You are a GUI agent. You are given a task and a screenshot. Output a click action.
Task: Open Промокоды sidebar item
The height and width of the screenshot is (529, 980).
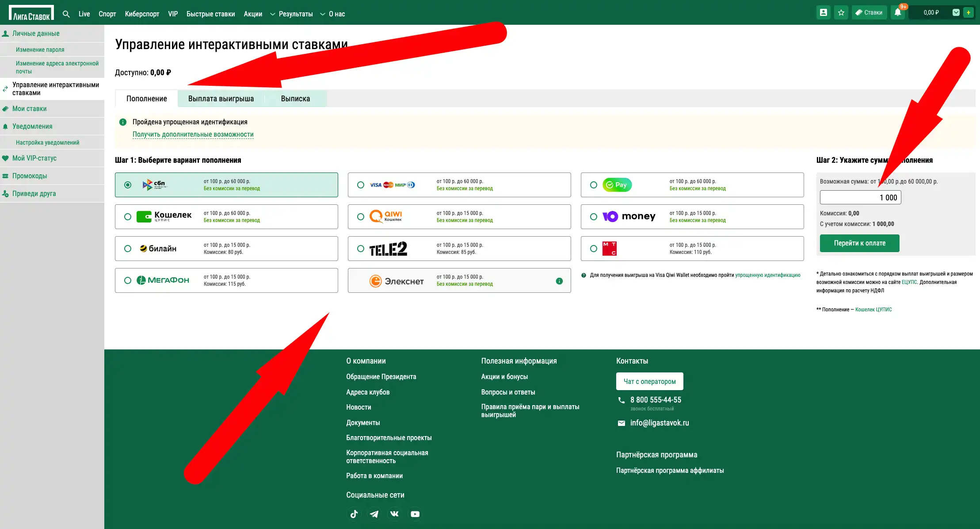point(52,176)
